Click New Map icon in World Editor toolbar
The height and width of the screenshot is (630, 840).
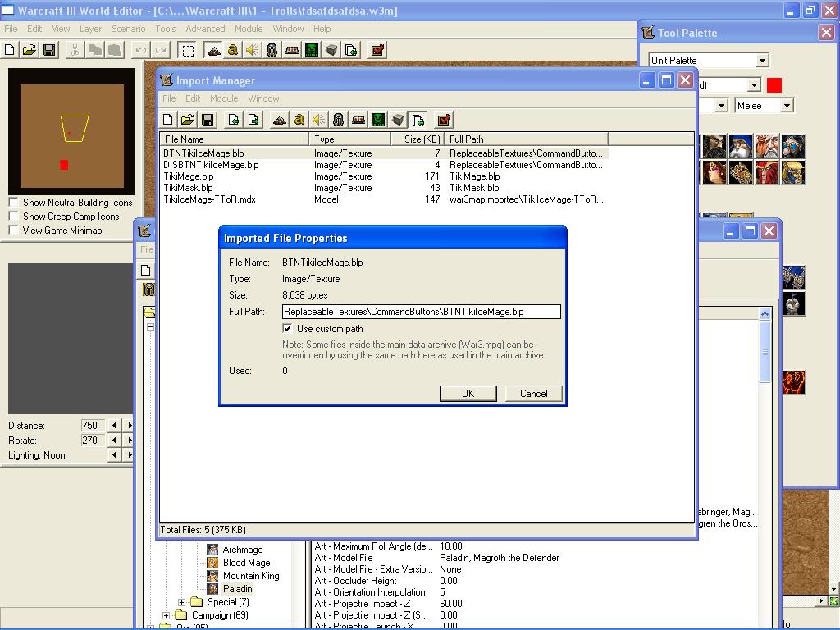(9, 50)
